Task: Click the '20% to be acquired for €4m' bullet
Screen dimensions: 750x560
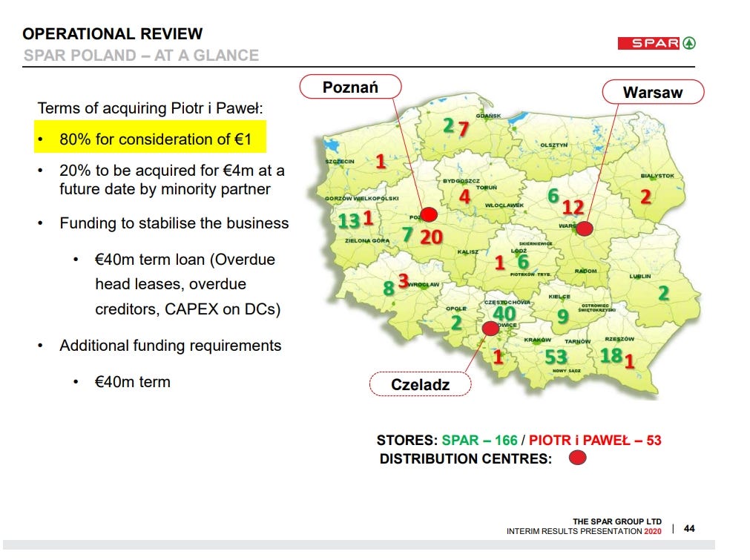Action: (x=171, y=179)
